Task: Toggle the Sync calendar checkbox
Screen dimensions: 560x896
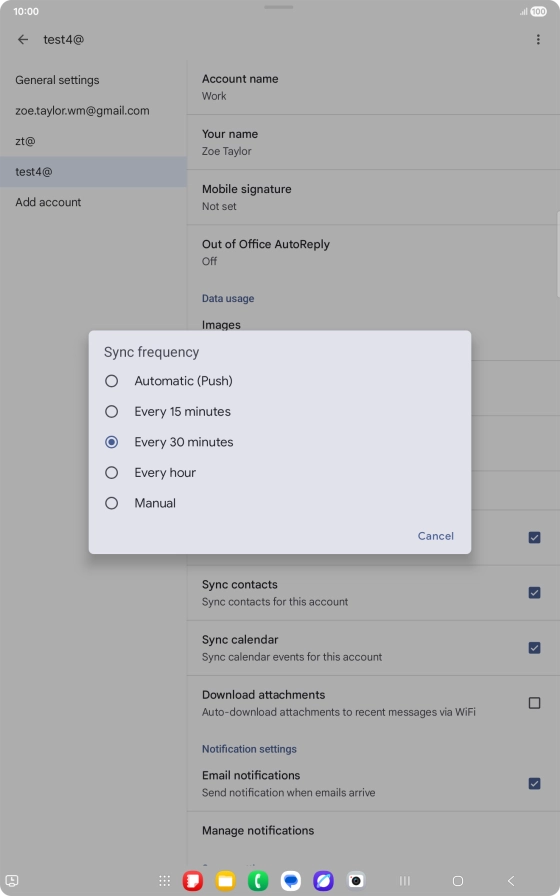Action: click(x=534, y=647)
